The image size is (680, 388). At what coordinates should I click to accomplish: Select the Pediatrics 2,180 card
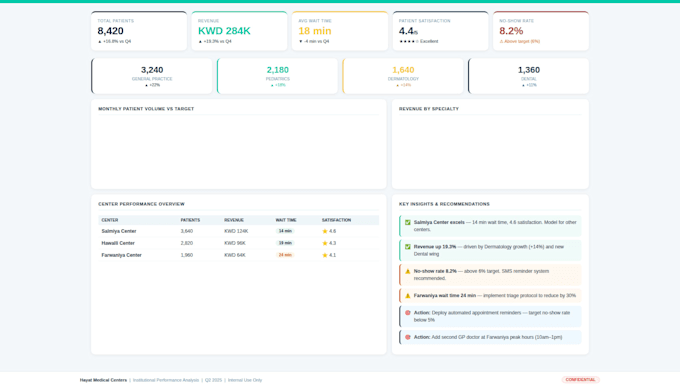click(x=278, y=76)
